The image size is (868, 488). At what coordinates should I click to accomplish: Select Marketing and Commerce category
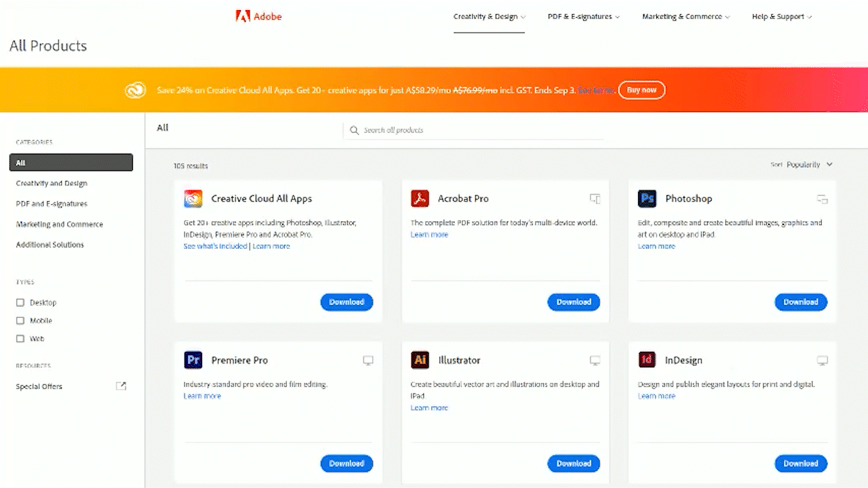point(60,224)
